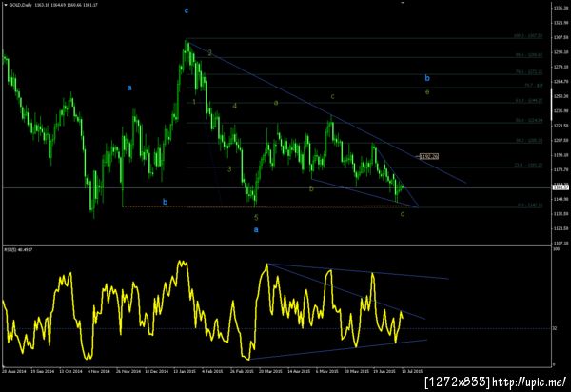Click the 1192.20 price tag on the trendline
571x392 pixels.
(429, 156)
